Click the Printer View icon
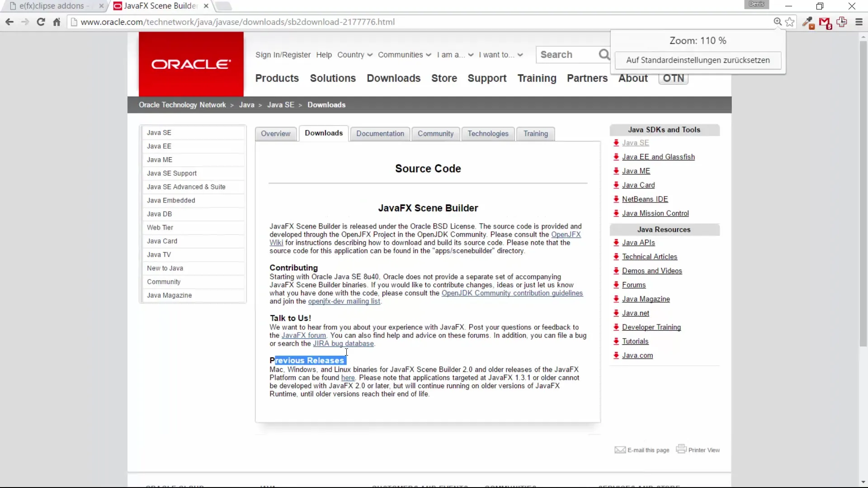This screenshot has height=488, width=868. (681, 448)
